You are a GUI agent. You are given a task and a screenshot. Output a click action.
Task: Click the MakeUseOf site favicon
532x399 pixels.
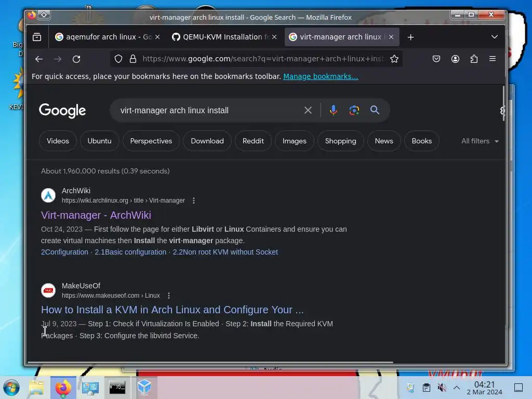pyautogui.click(x=48, y=290)
